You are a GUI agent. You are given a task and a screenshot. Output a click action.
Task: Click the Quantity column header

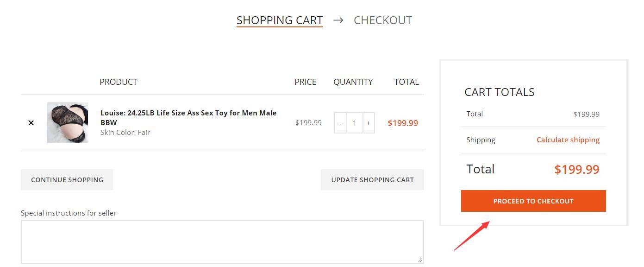353,82
